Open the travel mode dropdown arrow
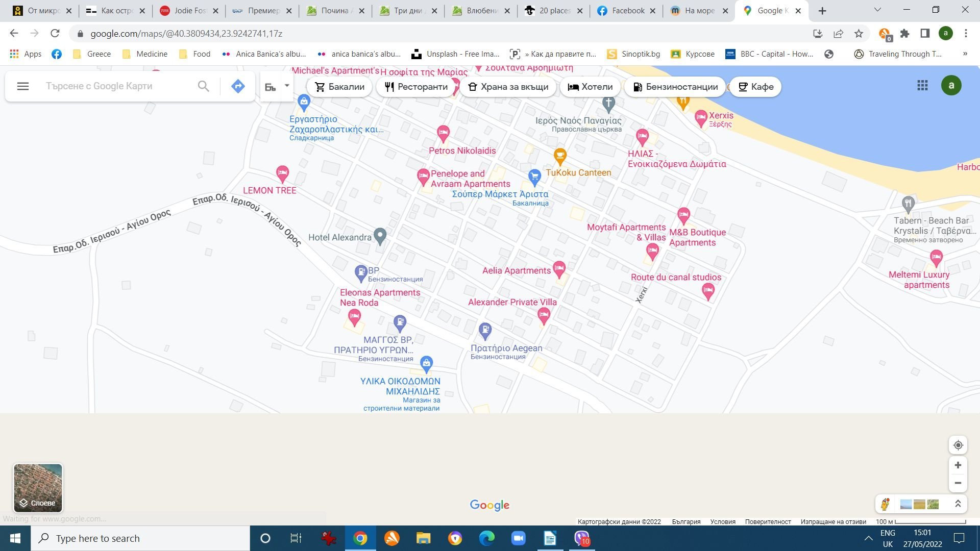Screen dimensions: 980x551 click(287, 86)
